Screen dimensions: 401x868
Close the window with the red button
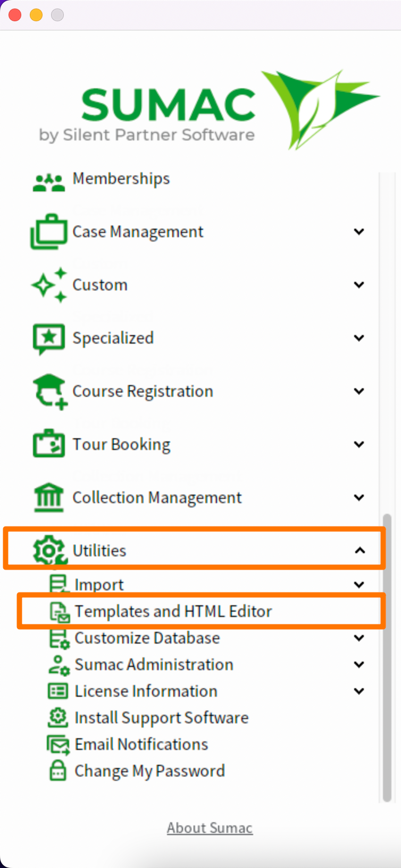point(15,15)
